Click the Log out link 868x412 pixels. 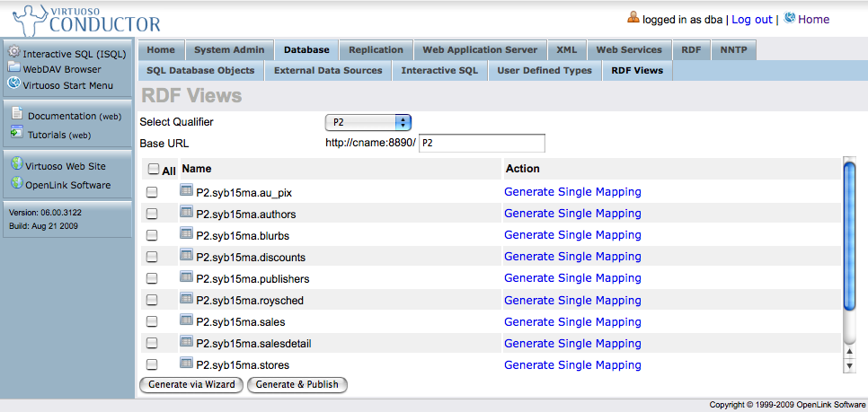pyautogui.click(x=751, y=19)
